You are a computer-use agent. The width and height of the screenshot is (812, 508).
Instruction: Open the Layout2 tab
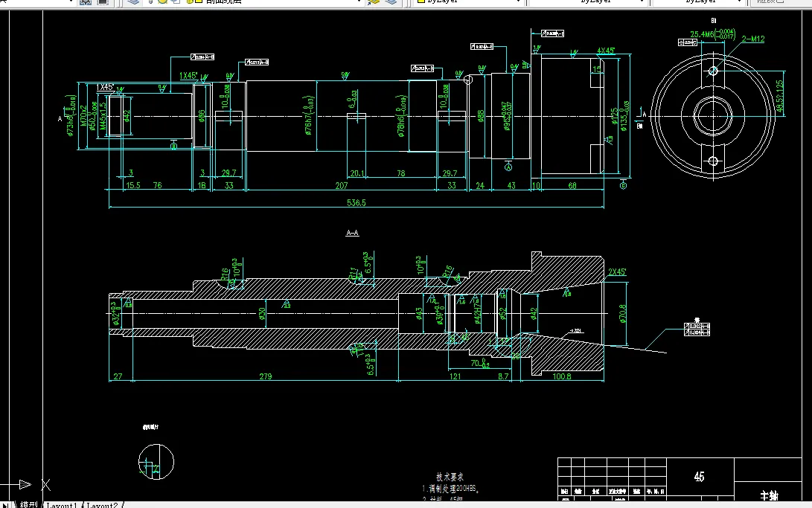(102, 505)
